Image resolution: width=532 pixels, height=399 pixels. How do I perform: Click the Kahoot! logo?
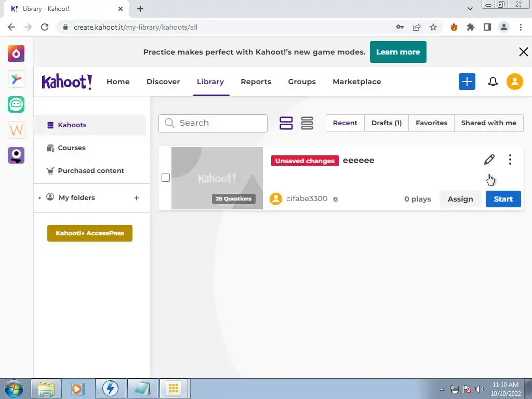point(66,82)
